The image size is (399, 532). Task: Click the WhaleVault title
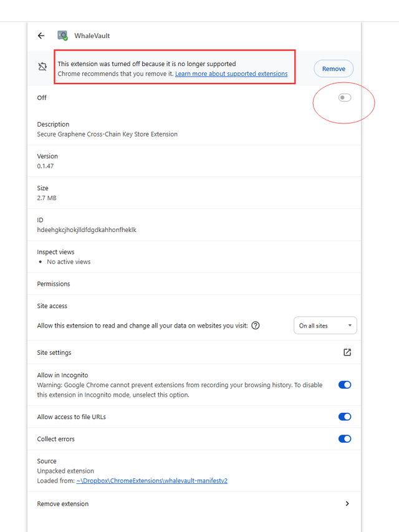coord(92,36)
